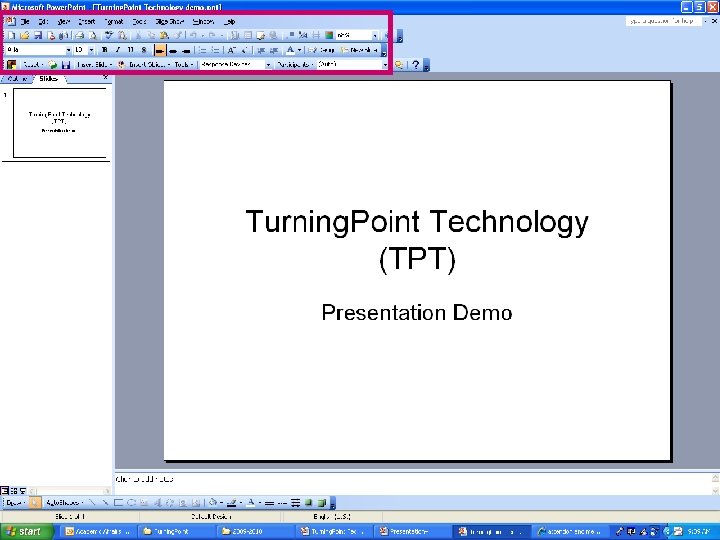Open the Draw menu button
This screenshot has height=540, width=720.
pos(14,503)
